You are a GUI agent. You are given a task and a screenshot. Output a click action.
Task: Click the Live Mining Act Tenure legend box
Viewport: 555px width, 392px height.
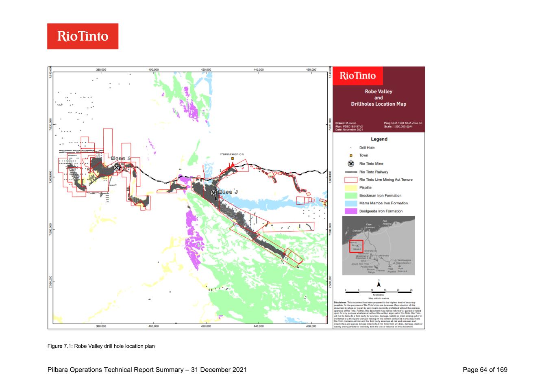[x=351, y=180]
